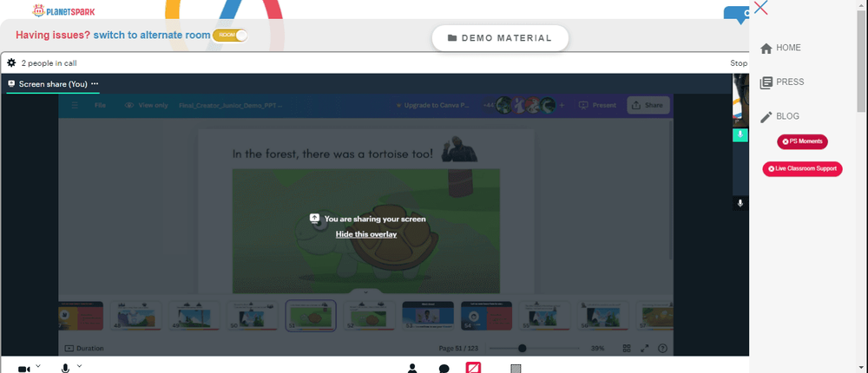Expand camera options chevron
The height and width of the screenshot is (373, 868).
[x=38, y=366]
